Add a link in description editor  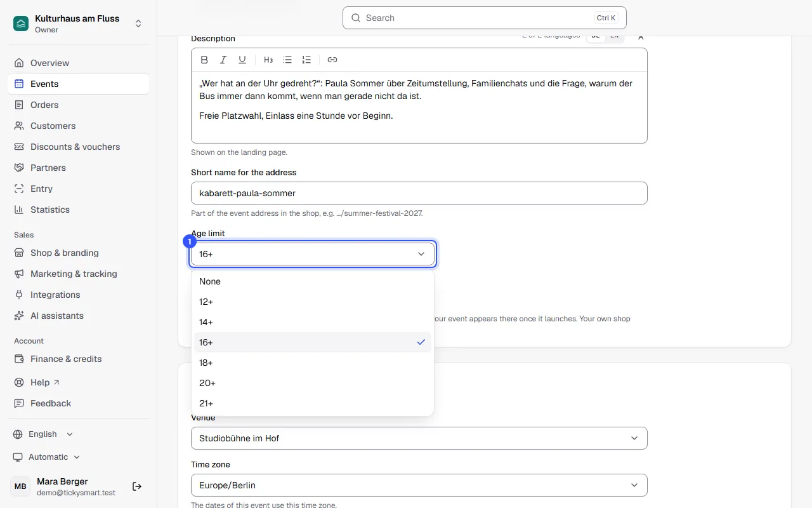click(332, 60)
